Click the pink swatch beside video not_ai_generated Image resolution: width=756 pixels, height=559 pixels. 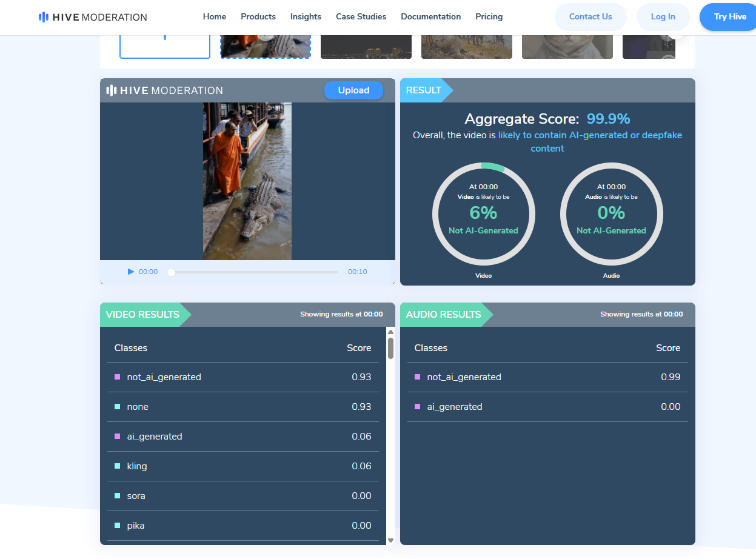(x=118, y=377)
